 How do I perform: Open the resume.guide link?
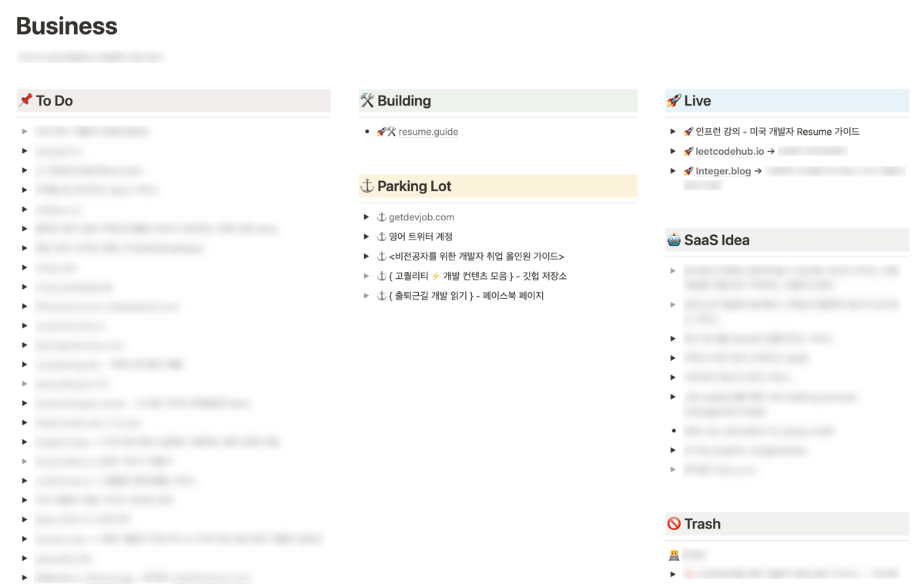pos(428,132)
